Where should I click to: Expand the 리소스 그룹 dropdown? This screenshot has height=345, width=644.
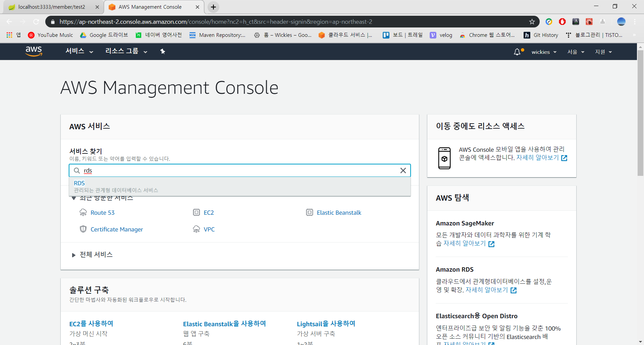coord(126,51)
